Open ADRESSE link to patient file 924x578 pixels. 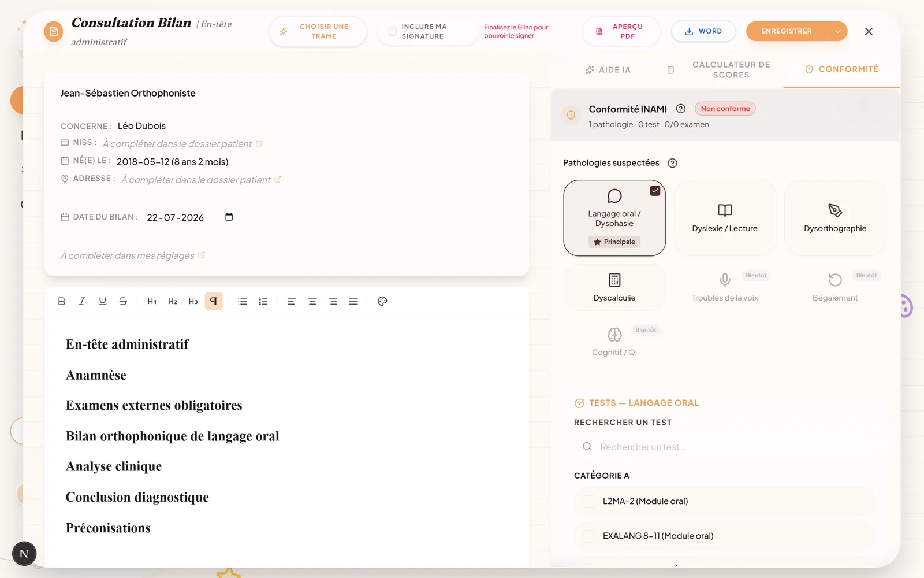pos(278,179)
